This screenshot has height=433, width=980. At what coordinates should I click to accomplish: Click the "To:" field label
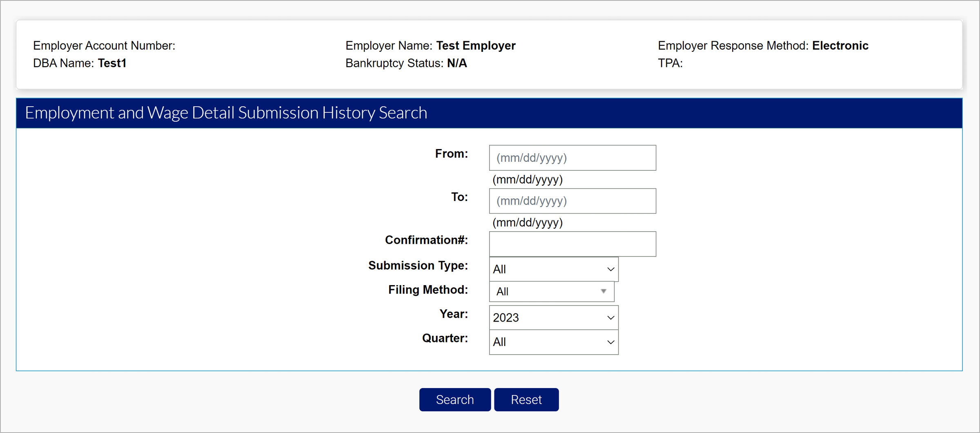(459, 197)
